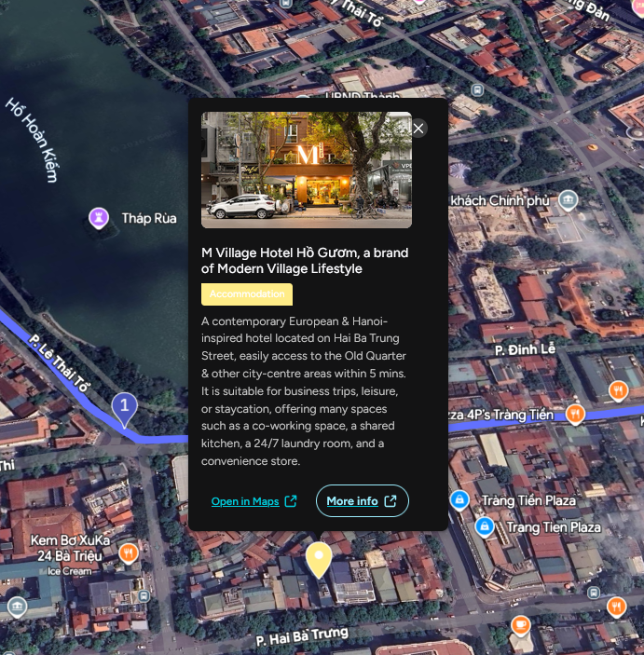
Task: Select the orange cafe pin near P. Hai Bà Trưng
Action: 521,625
